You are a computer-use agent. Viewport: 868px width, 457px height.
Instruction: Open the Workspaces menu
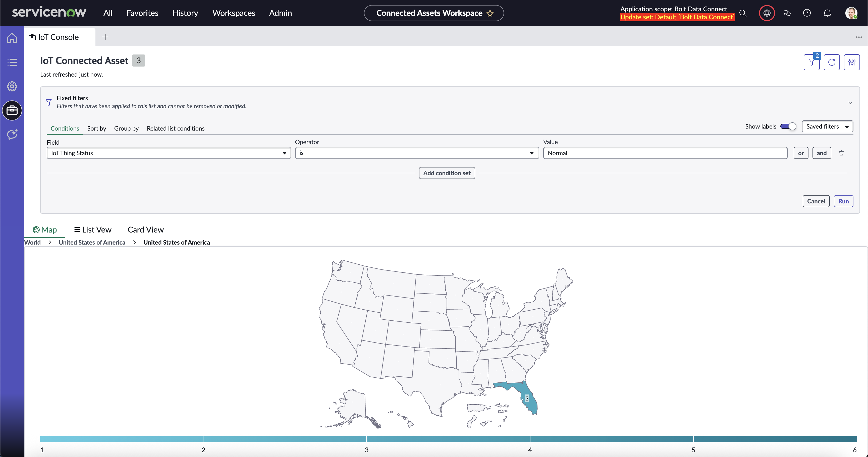(234, 13)
